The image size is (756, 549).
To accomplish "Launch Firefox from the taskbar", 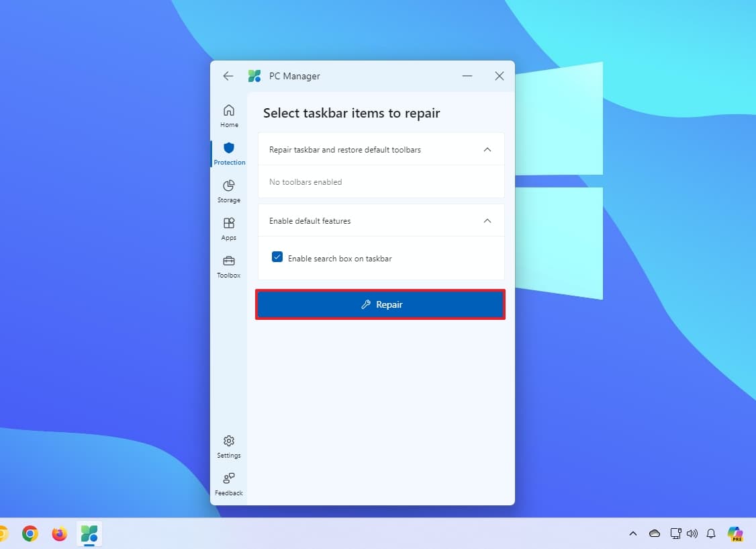I will pyautogui.click(x=60, y=534).
